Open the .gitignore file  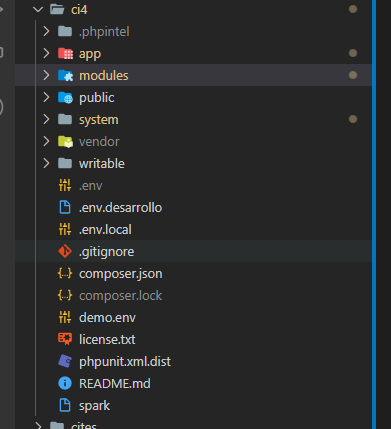coord(106,252)
